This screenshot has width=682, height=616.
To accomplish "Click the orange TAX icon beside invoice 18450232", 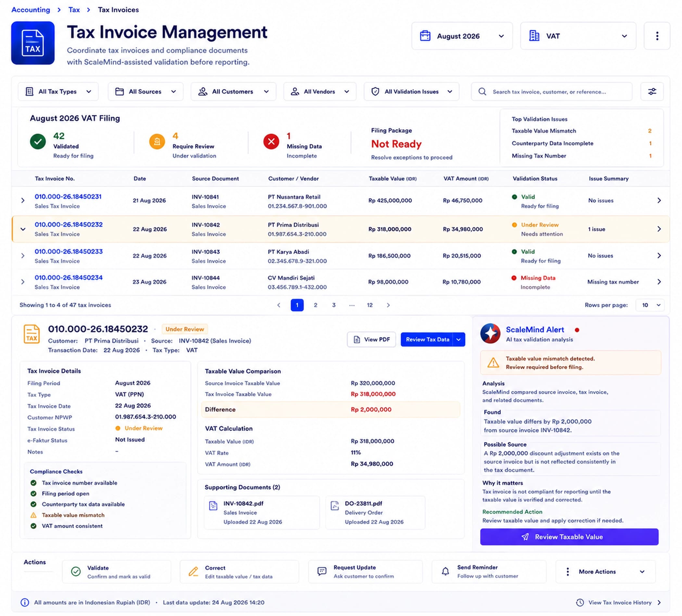I will tap(32, 334).
